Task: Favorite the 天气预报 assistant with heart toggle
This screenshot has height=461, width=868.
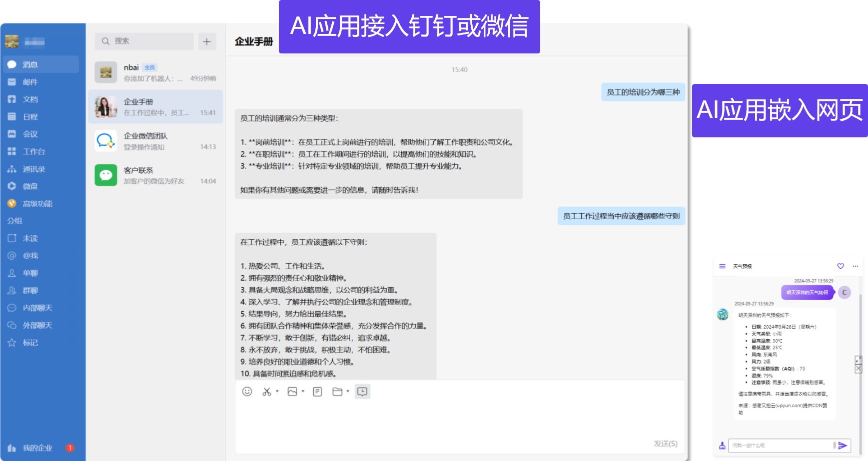Action: [840, 266]
